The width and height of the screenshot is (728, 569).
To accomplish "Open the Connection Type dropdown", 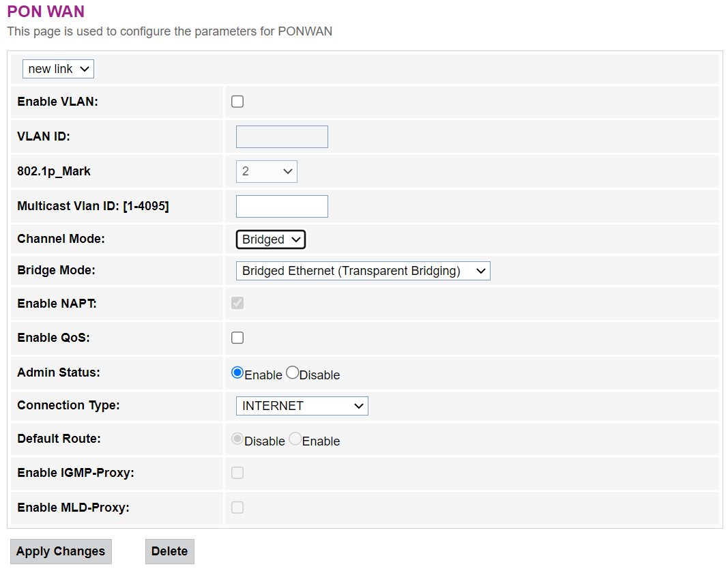I will 302,406.
